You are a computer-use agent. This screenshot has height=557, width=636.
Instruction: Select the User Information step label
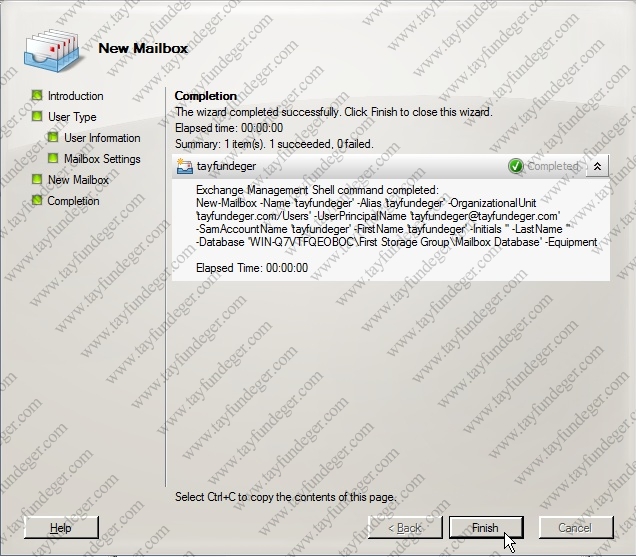[102, 138]
